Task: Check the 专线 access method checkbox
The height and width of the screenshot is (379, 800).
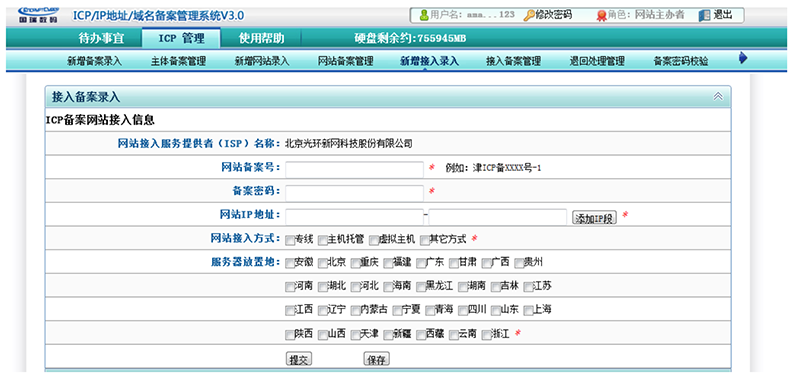Action: tap(289, 239)
